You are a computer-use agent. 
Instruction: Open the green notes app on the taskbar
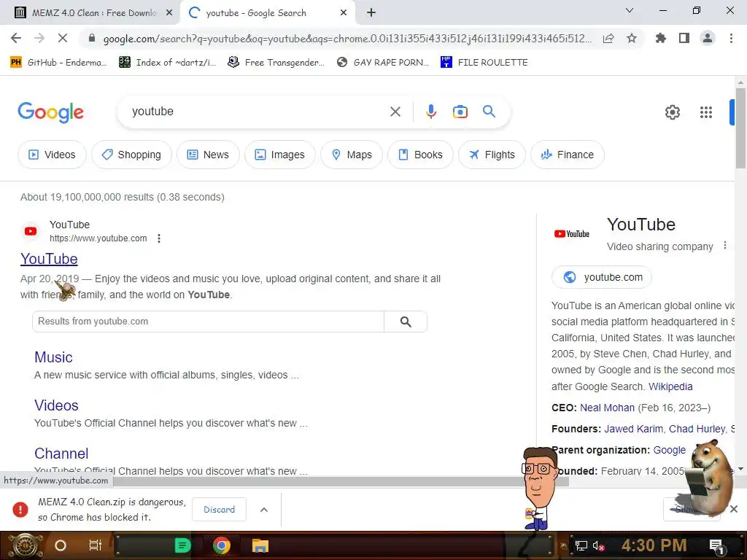tap(182, 545)
